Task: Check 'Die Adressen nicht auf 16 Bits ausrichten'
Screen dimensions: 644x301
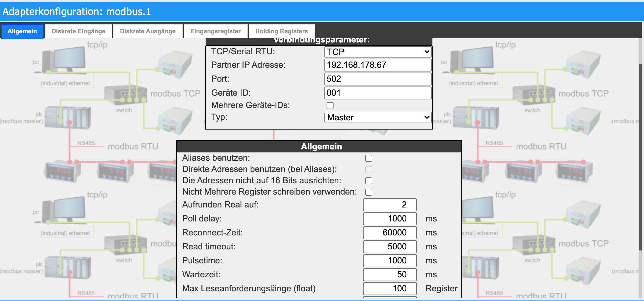Action: coord(369,181)
